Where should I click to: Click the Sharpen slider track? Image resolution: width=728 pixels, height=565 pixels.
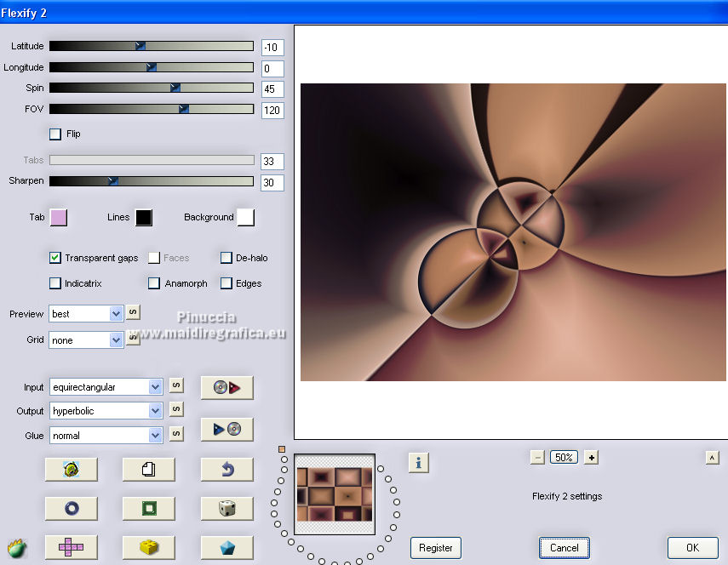point(152,181)
